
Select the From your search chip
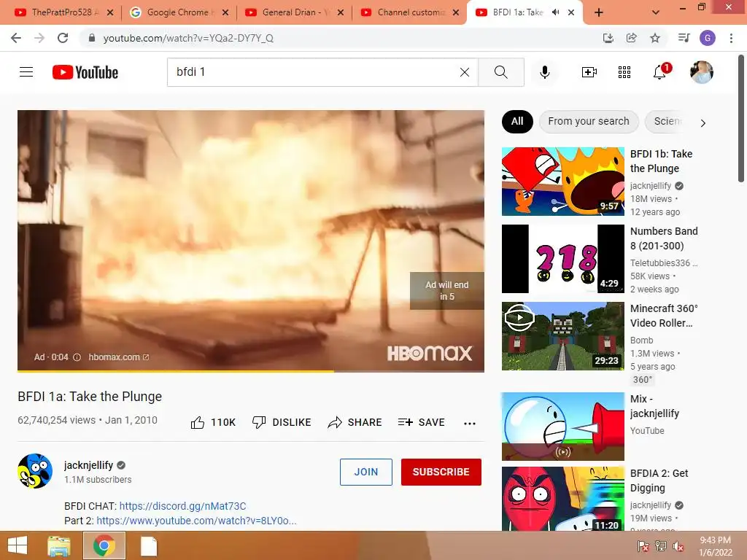click(589, 122)
